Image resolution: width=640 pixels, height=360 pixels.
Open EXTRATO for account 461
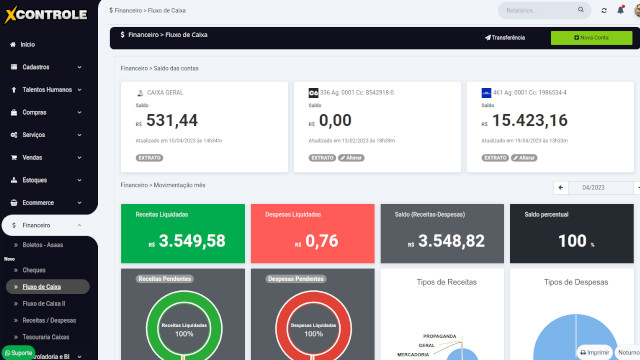coord(495,158)
